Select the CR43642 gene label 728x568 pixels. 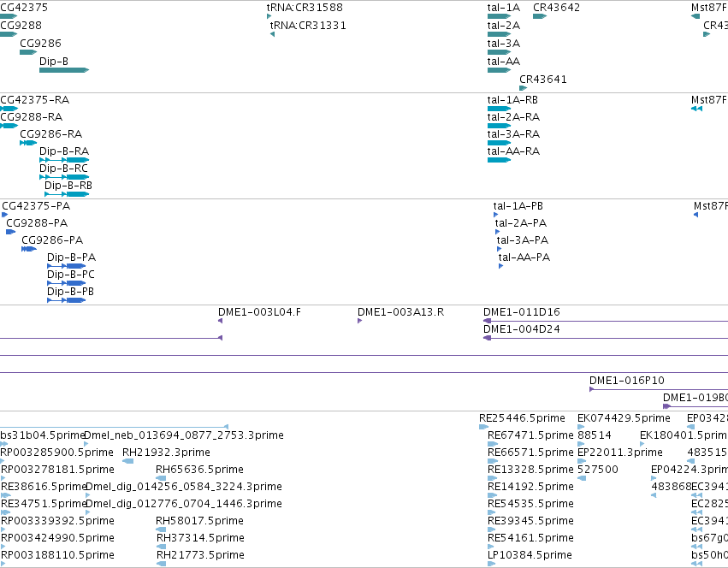556,8
